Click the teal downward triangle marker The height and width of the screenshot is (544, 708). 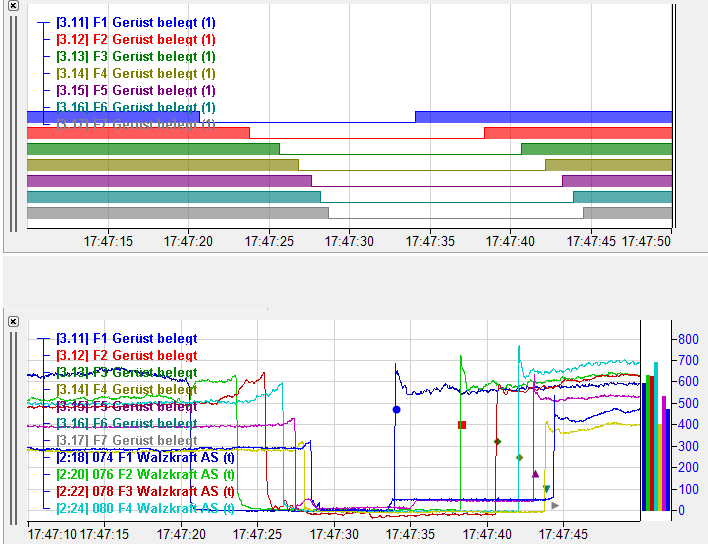pyautogui.click(x=547, y=490)
